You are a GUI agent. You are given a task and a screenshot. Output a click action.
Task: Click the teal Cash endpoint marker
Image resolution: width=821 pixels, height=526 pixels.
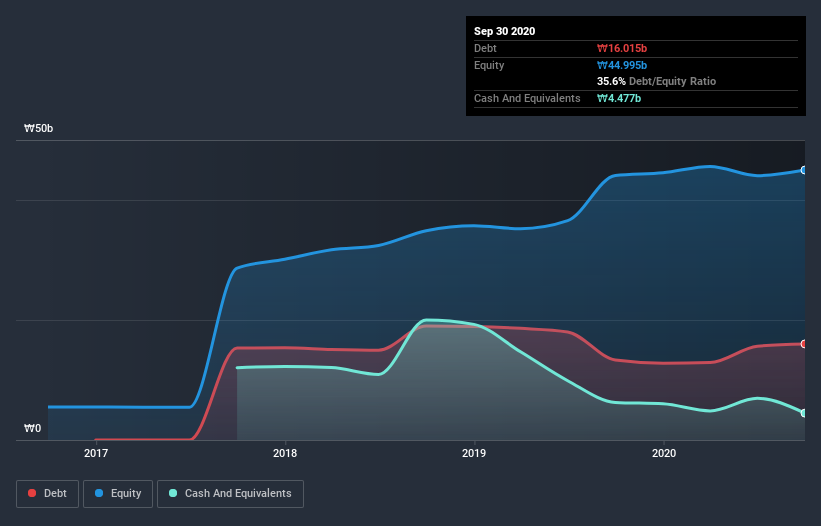click(804, 413)
